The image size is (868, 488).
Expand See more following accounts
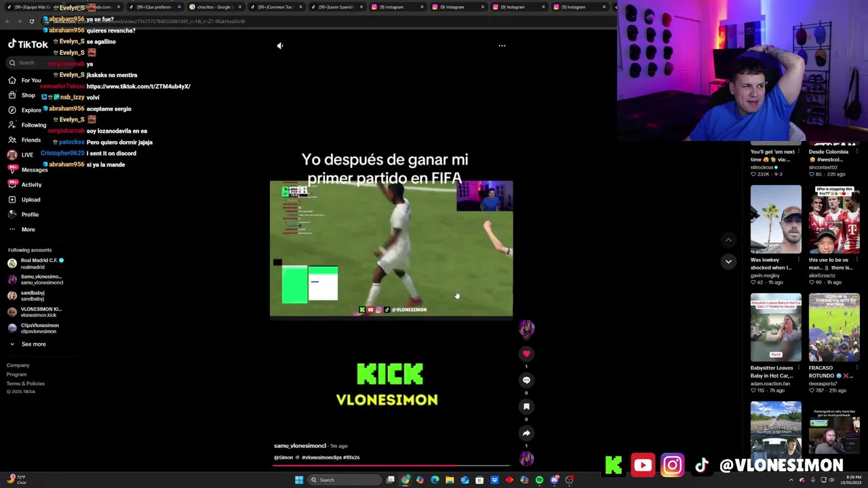[28, 344]
